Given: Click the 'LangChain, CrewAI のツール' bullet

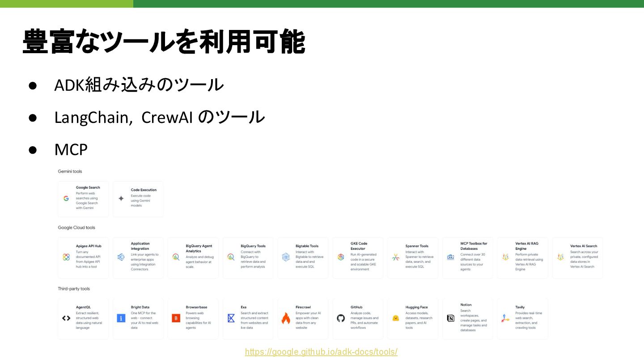Looking at the screenshot, I should click(x=159, y=117).
